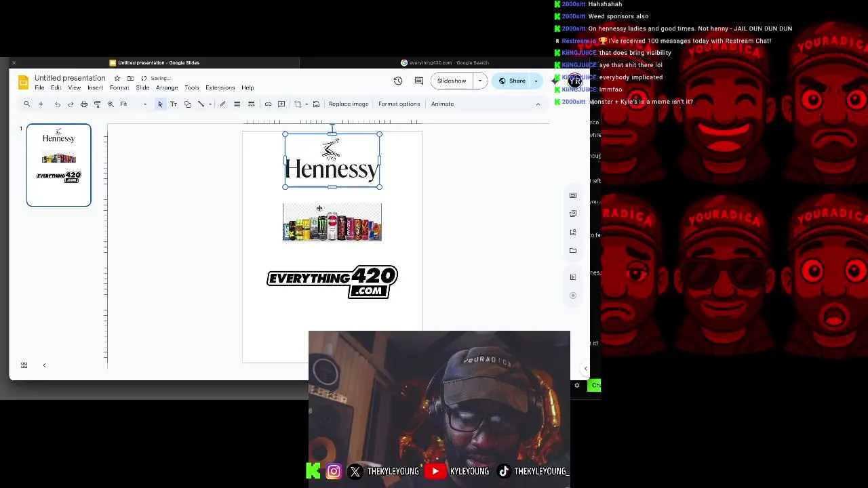
Task: Select the Everything420.com logo image
Action: coord(332,282)
